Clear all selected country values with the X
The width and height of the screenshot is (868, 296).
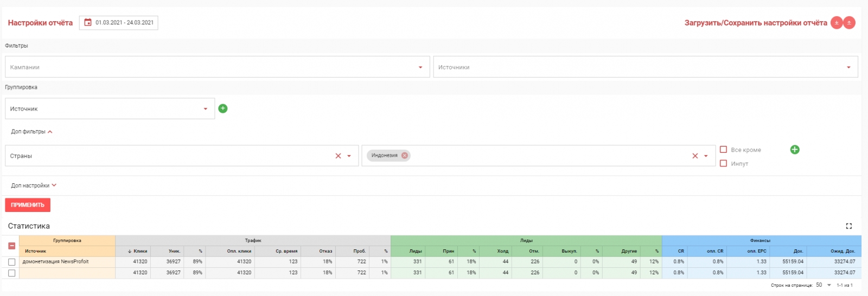pos(695,156)
